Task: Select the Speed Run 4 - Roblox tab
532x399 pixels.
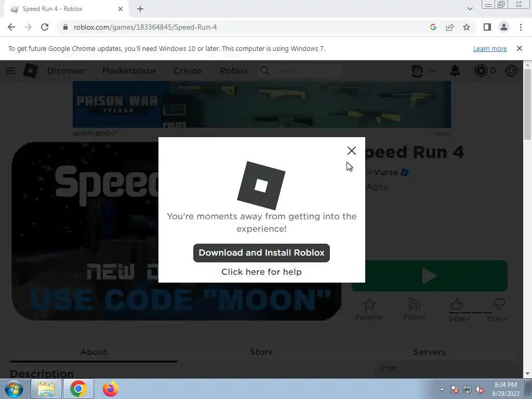Action: 66,9
